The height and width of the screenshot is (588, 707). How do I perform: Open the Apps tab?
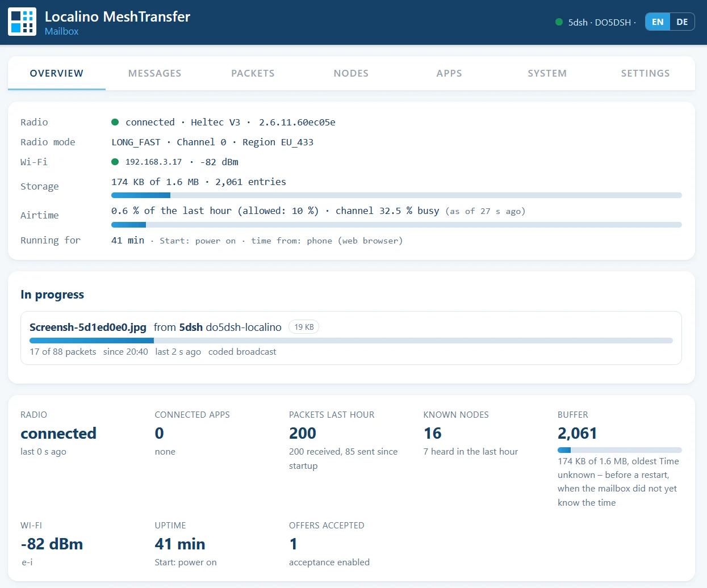[449, 73]
